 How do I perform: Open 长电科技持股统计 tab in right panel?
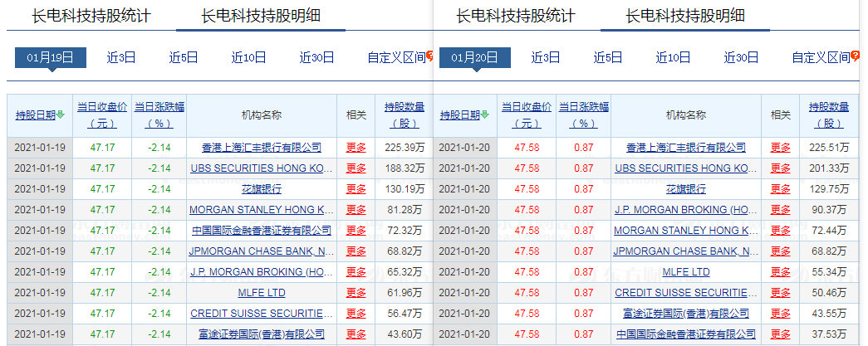[516, 16]
